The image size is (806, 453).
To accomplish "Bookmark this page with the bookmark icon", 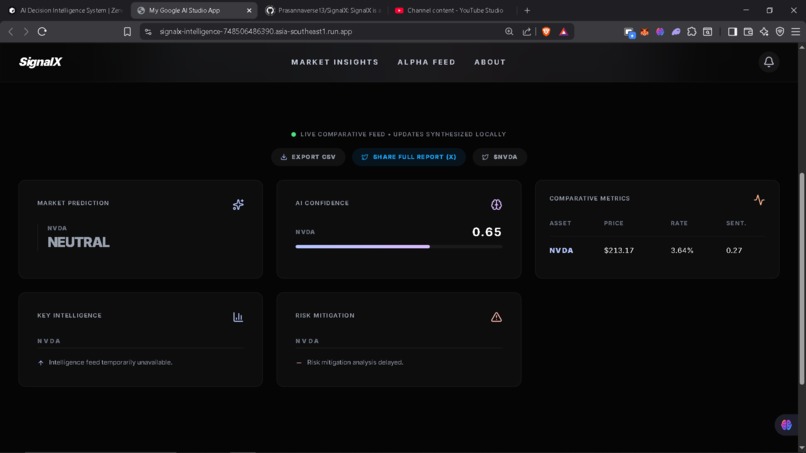I will 127,31.
